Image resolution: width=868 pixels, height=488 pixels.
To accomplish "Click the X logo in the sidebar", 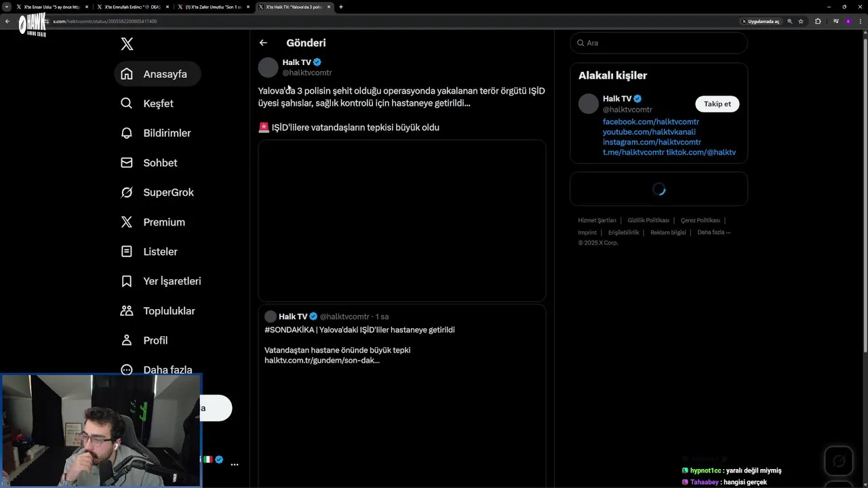I will (127, 44).
